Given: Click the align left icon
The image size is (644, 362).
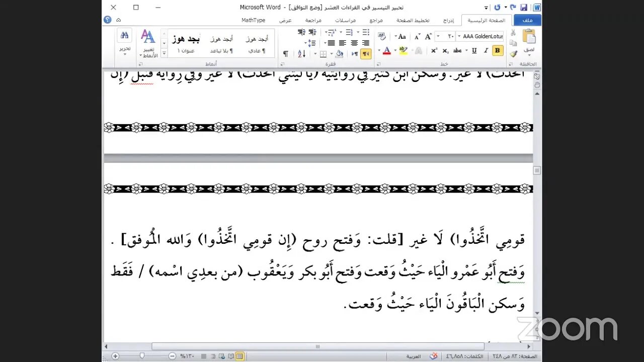Looking at the screenshot, I should coord(343,43).
